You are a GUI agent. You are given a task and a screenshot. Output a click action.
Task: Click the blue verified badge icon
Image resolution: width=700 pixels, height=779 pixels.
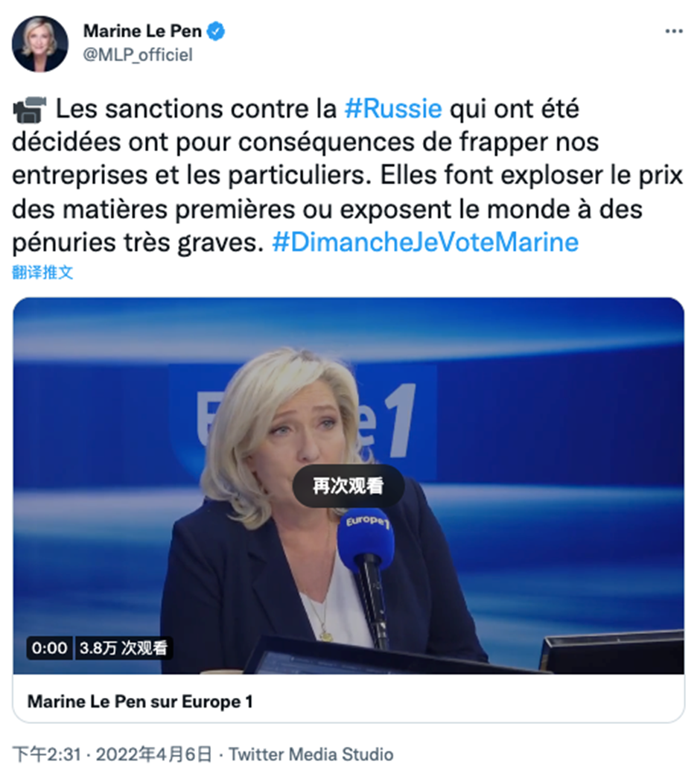point(216,31)
